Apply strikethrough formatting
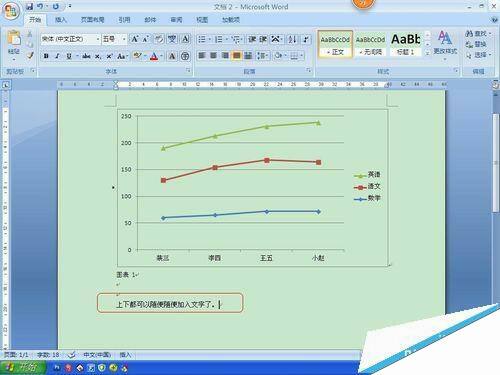The image size is (500, 375). coord(86,56)
